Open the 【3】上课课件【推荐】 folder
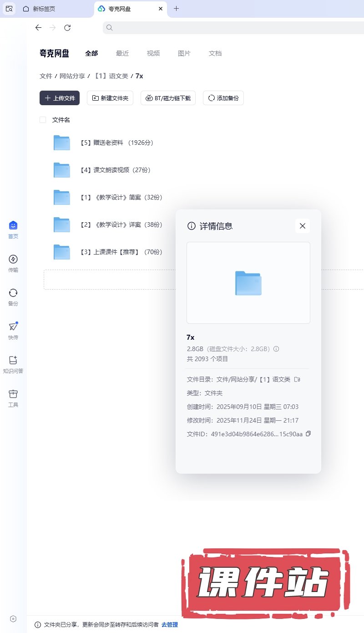Image resolution: width=364 pixels, height=633 pixels. 121,252
